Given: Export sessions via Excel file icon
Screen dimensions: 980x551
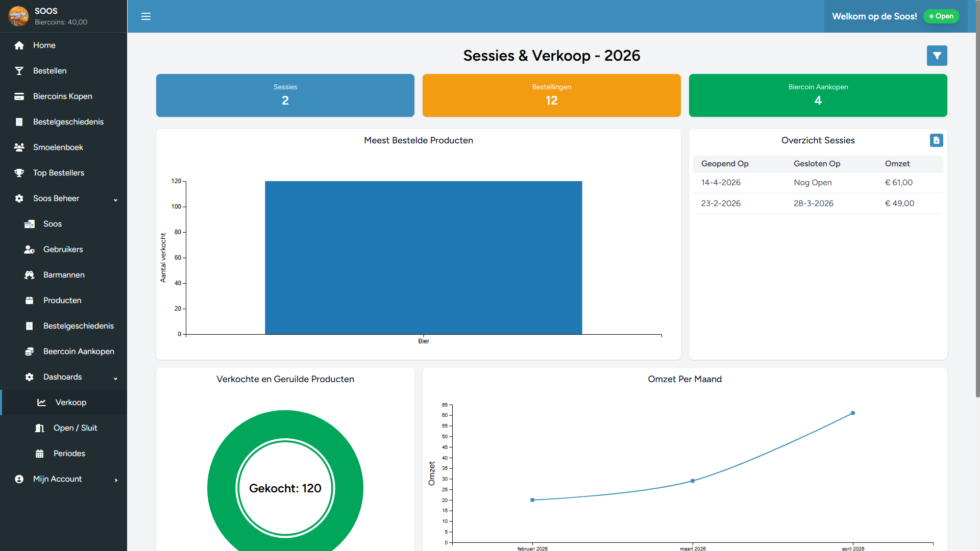Looking at the screenshot, I should click(936, 140).
